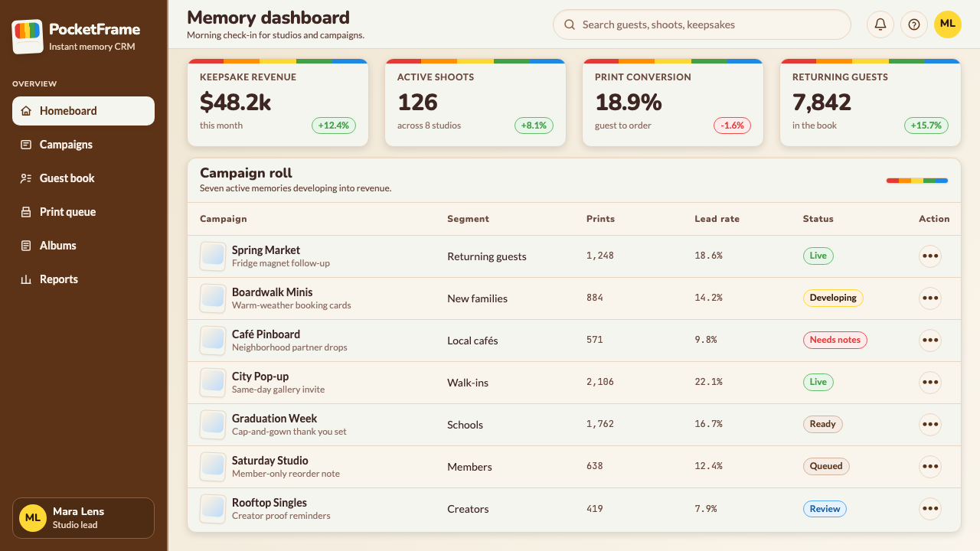The height and width of the screenshot is (551, 980).
Task: Click the Ready status badge
Action: [822, 424]
